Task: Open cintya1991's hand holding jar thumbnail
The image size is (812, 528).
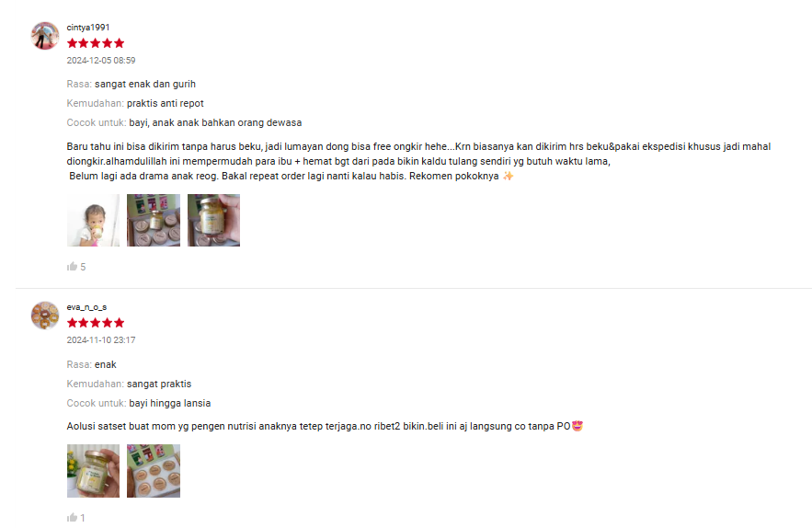Action: pyautogui.click(x=214, y=220)
